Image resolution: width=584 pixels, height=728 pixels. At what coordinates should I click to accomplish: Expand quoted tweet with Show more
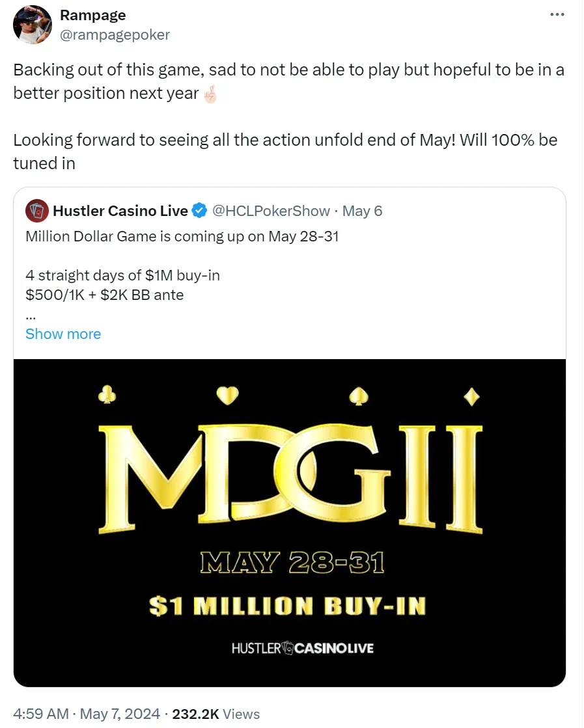click(x=63, y=334)
